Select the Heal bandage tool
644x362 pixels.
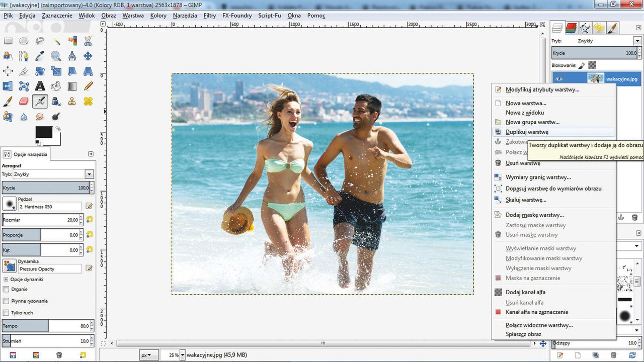88,102
